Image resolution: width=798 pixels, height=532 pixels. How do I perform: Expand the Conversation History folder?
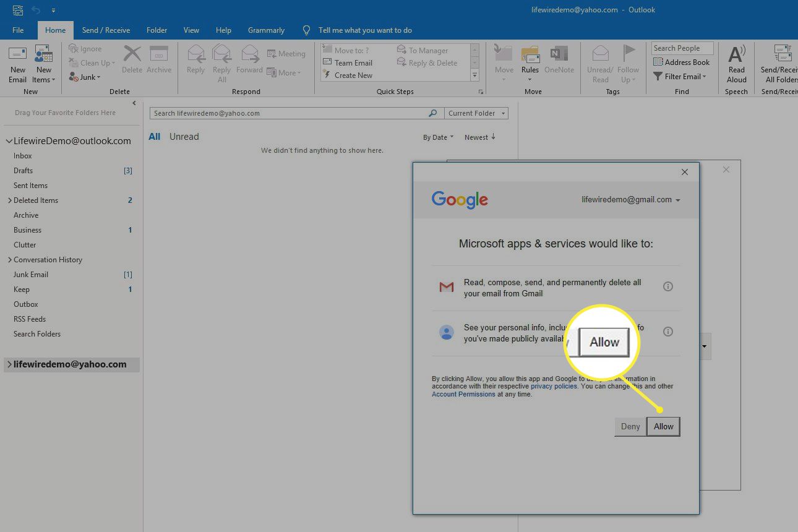coord(9,260)
